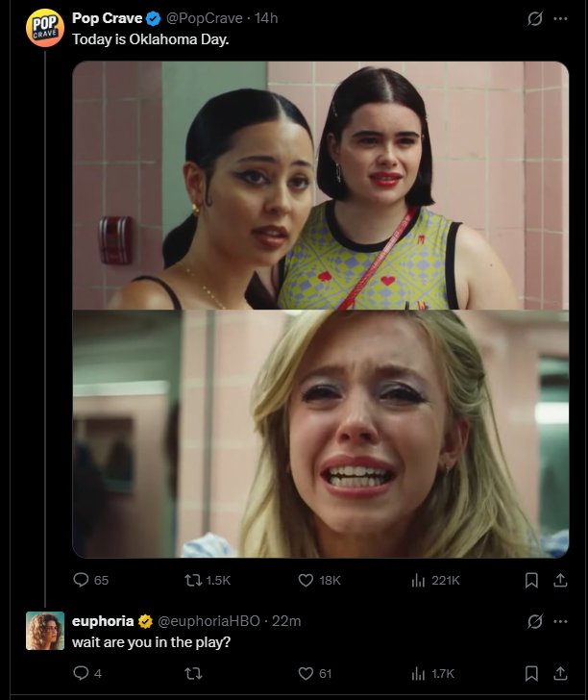Viewport: 588px width, 700px height.
Task: Share the euphoria reply
Action: click(560, 673)
